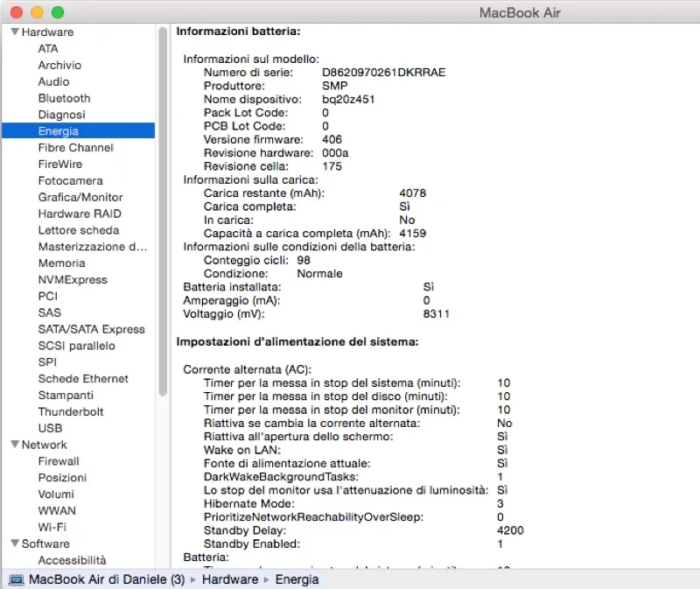Open Lettore scheda in the sidebar

[x=79, y=230]
